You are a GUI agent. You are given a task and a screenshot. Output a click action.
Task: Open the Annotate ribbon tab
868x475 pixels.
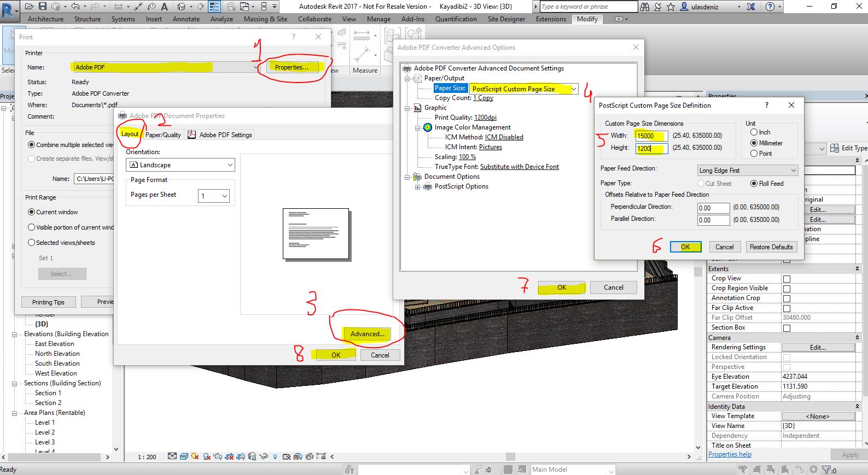186,19
